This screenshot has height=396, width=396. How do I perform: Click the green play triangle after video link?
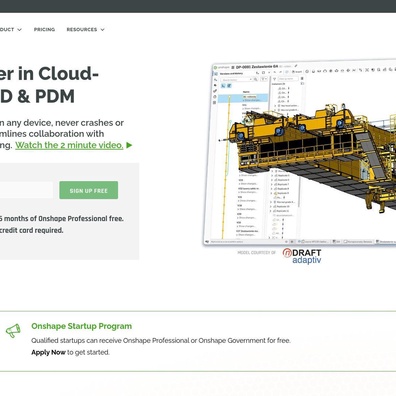tap(129, 145)
